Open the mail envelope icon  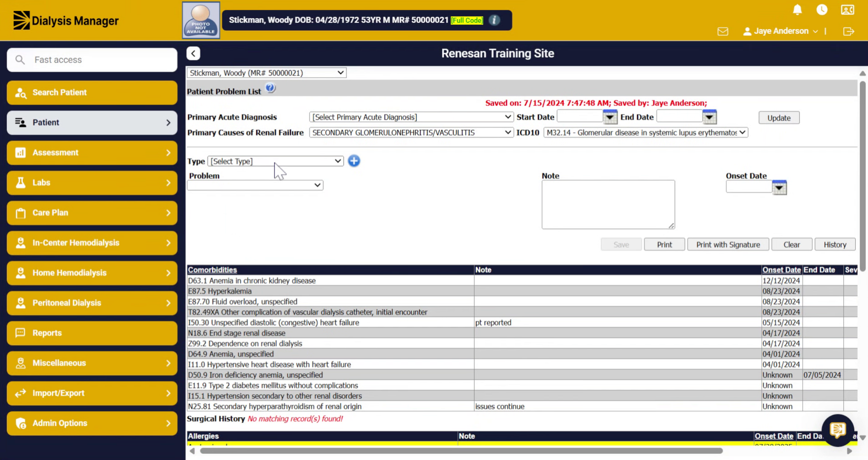tap(723, 31)
